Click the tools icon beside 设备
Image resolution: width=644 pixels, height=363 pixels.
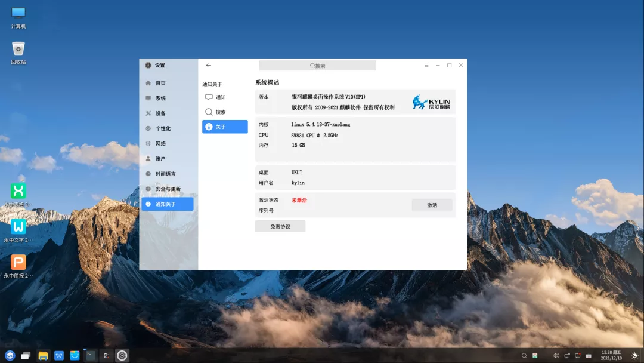148,113
